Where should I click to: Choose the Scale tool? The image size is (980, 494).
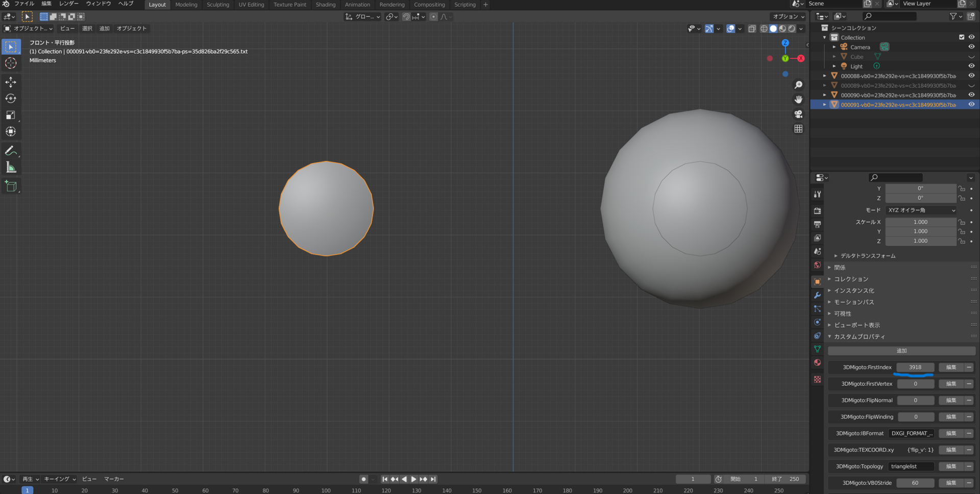point(11,115)
